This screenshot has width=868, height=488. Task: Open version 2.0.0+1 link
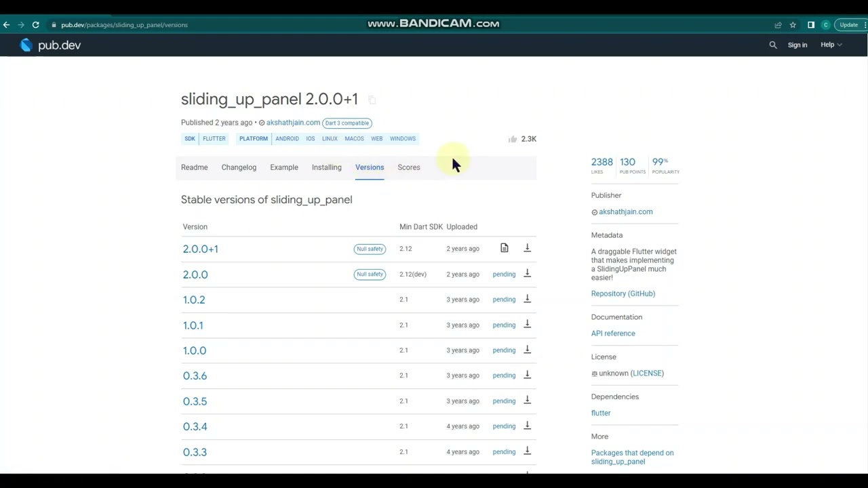[x=201, y=249]
